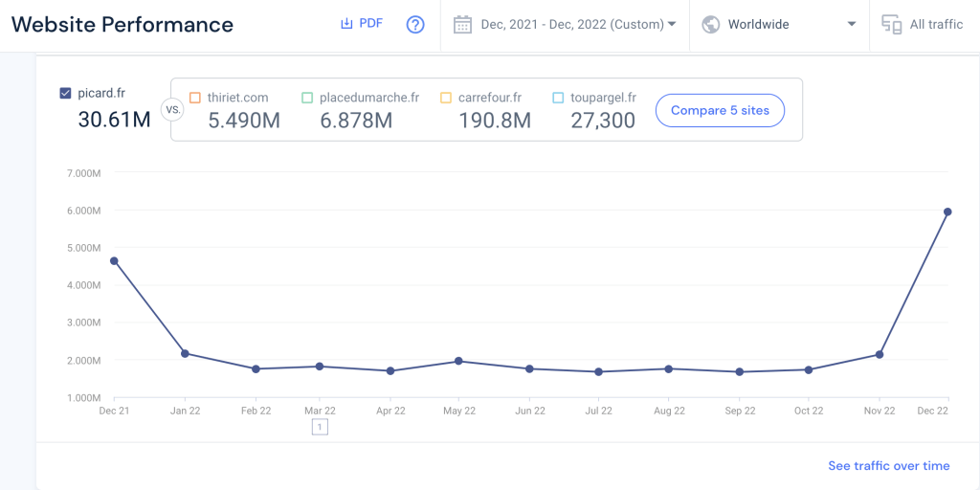Select the Dec 21 data point on chart

point(115,260)
